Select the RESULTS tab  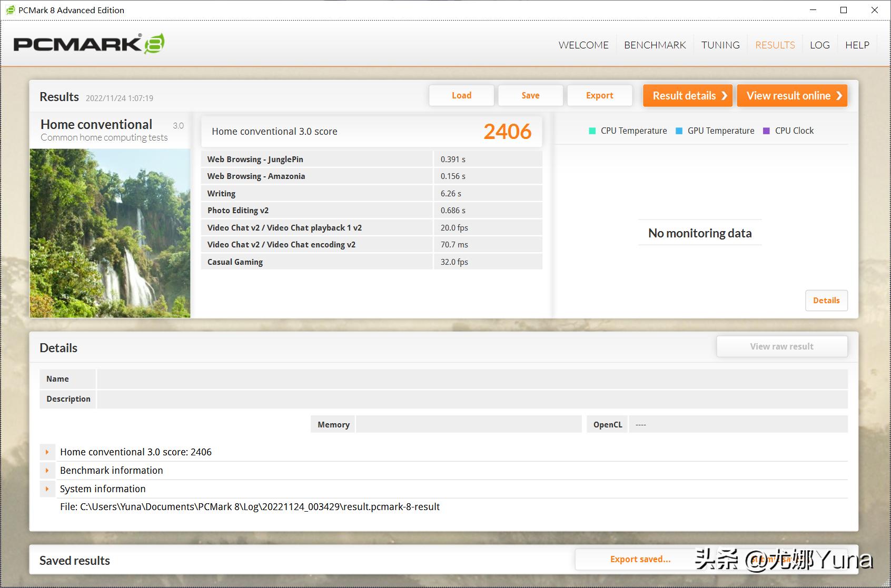[x=775, y=45]
